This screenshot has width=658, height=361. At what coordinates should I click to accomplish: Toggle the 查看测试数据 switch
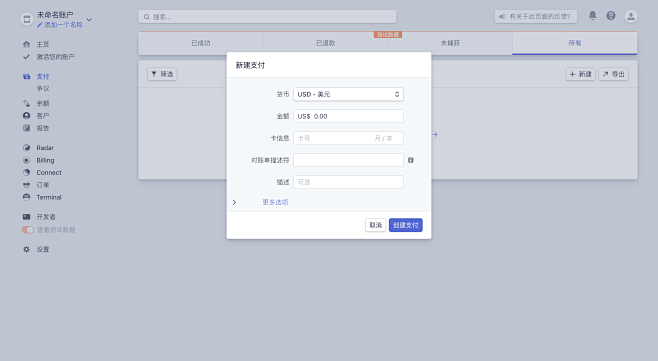click(x=28, y=230)
